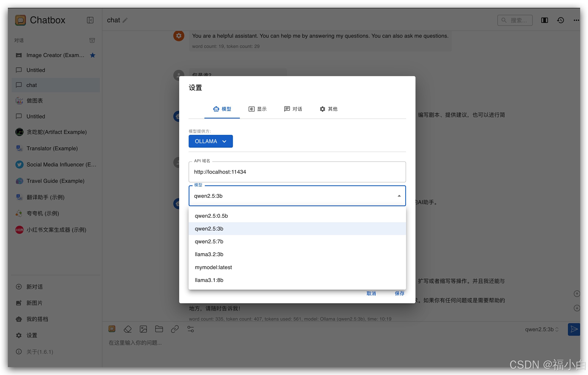This screenshot has height=375, width=588.
Task: Click the eraser icon in input toolbar
Action: point(127,329)
